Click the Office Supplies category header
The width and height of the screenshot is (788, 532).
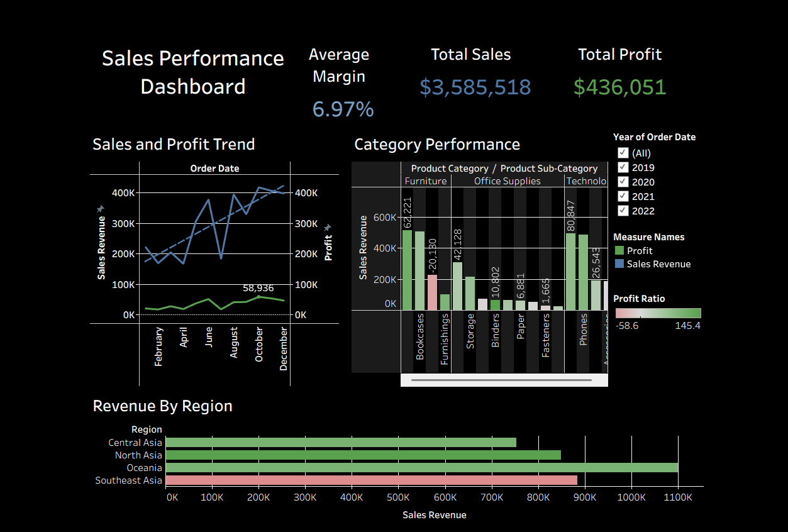coord(508,181)
